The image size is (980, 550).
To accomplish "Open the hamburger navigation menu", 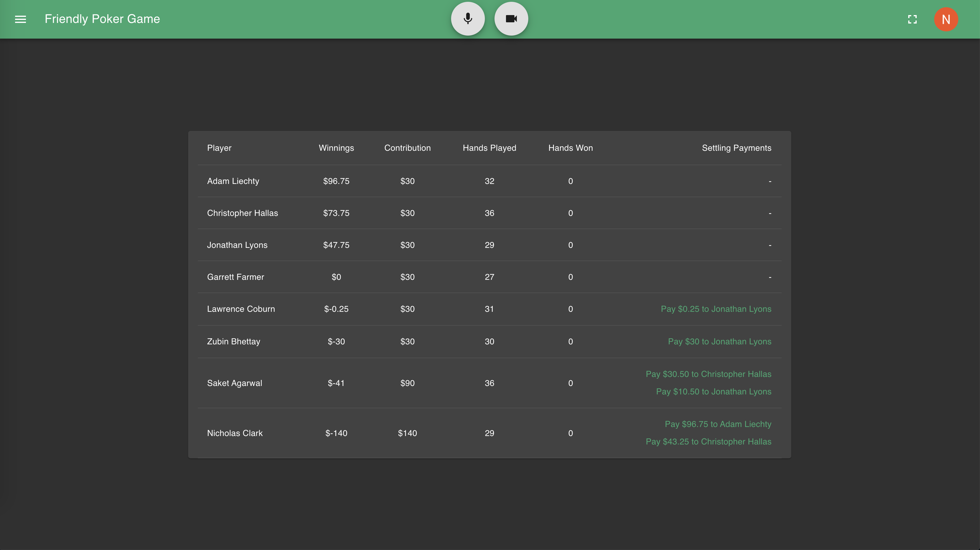I will (21, 19).
